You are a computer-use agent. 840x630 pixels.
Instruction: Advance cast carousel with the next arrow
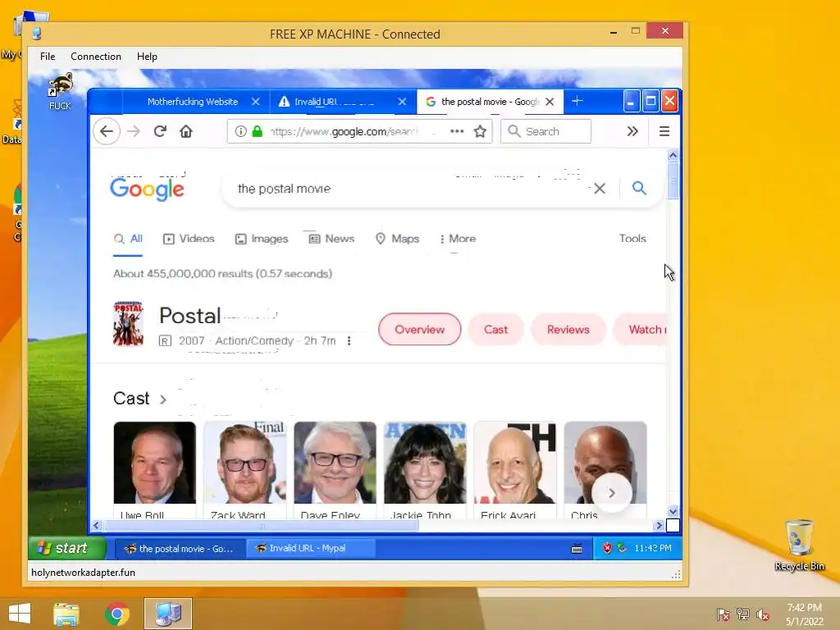[x=611, y=493]
